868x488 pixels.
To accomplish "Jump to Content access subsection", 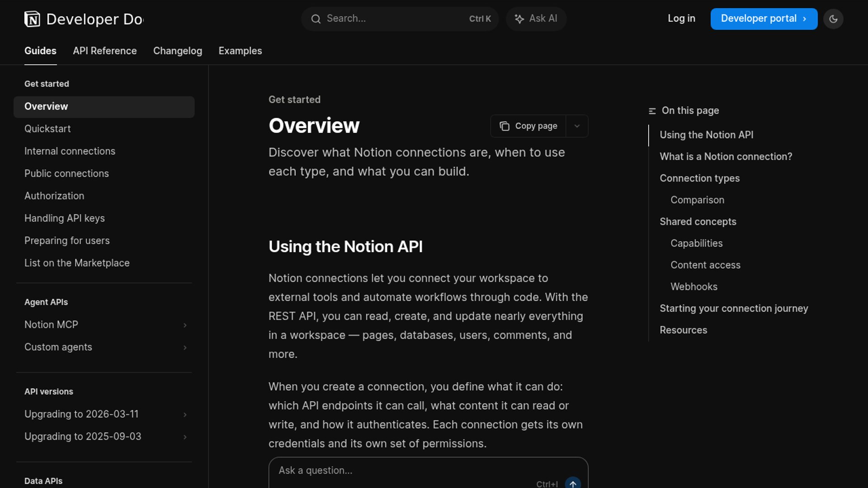I will coord(705,265).
